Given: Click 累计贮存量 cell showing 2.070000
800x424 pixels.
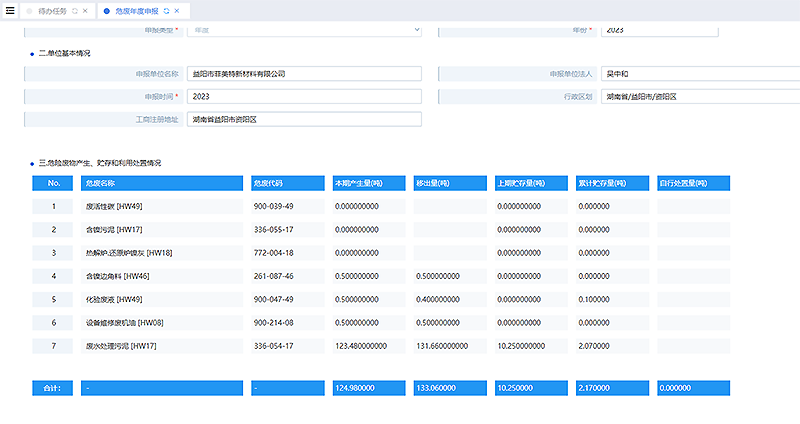Looking at the screenshot, I should click(x=613, y=344).
